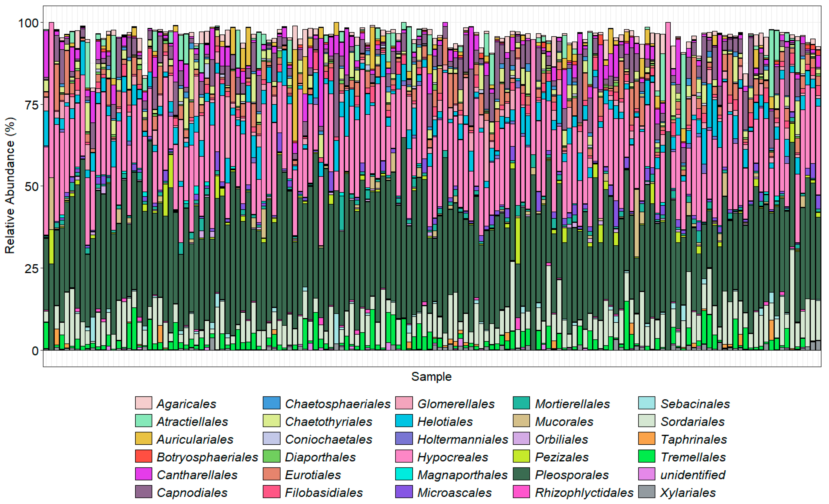Click the Atractiellales legend color swatch
The image size is (829, 504).
click(144, 421)
